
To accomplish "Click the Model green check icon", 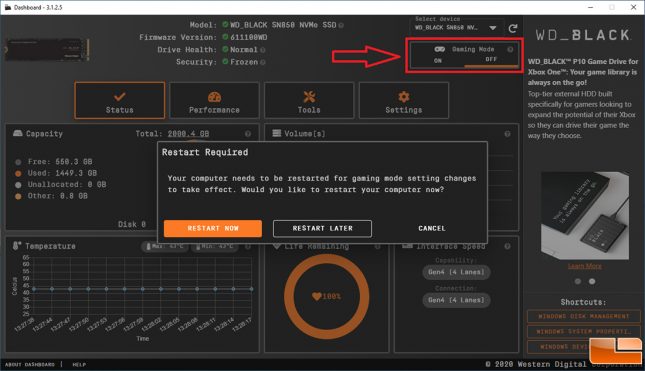I will 225,25.
